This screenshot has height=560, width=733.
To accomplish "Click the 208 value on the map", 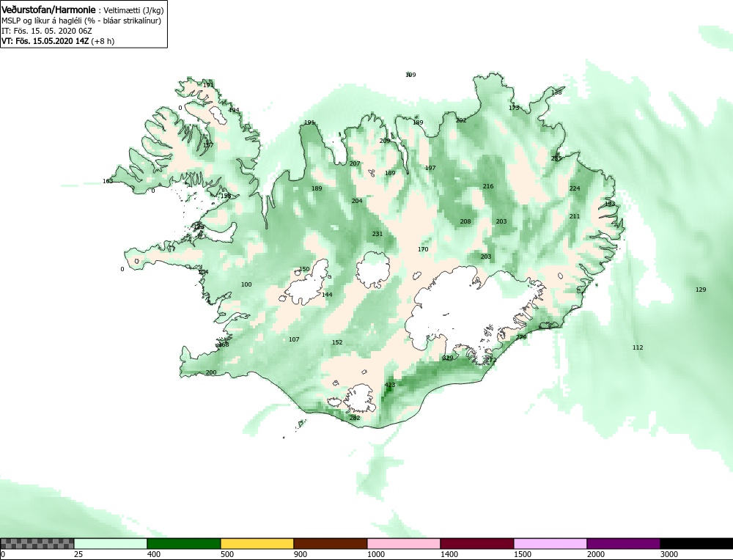I will tap(465, 221).
